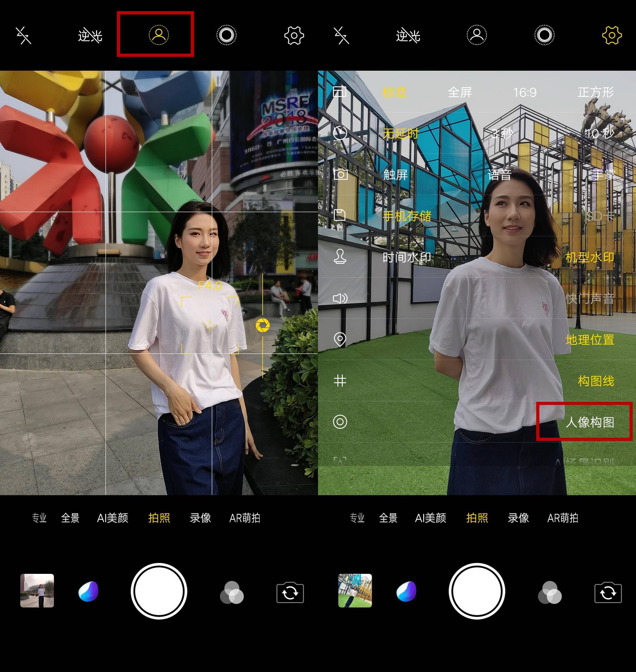The width and height of the screenshot is (636, 672).
Task: Set a 3秒 shutter timer delay
Action: pyautogui.click(x=502, y=134)
